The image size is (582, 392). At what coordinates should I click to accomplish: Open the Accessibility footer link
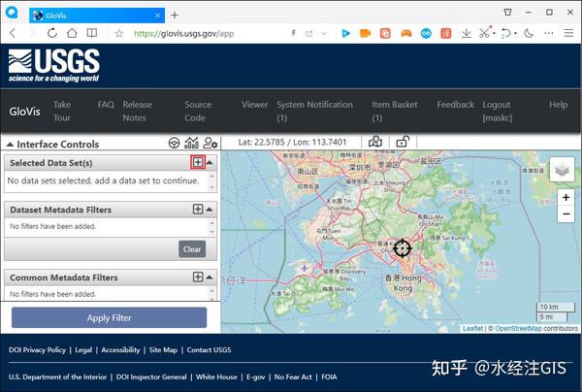[120, 349]
